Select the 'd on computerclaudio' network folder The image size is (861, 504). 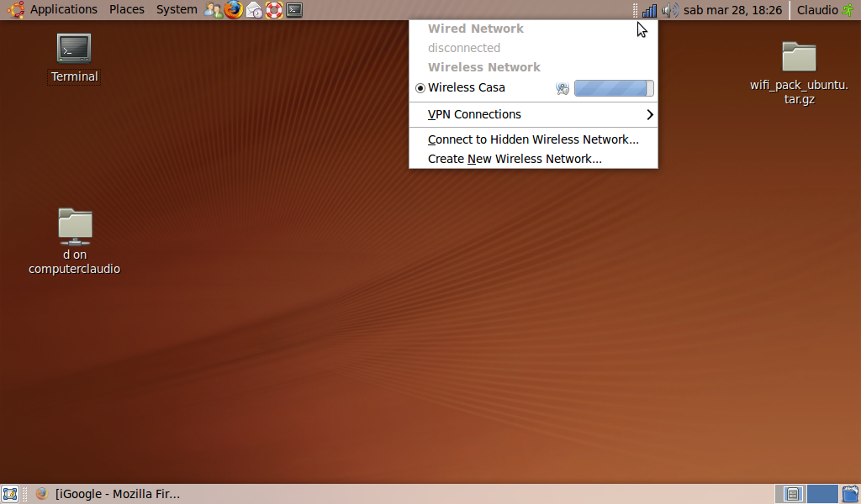[x=75, y=241]
